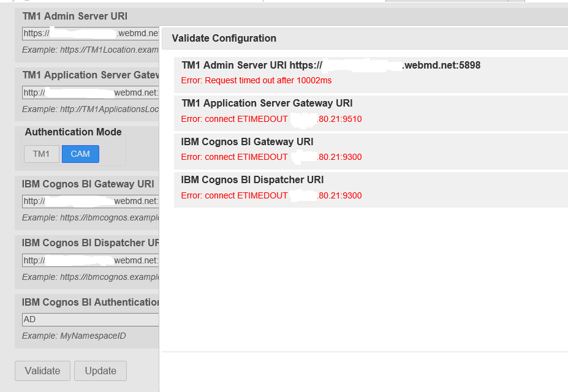Select CAM authentication mode
Viewport: 568px width, 392px height.
click(80, 154)
